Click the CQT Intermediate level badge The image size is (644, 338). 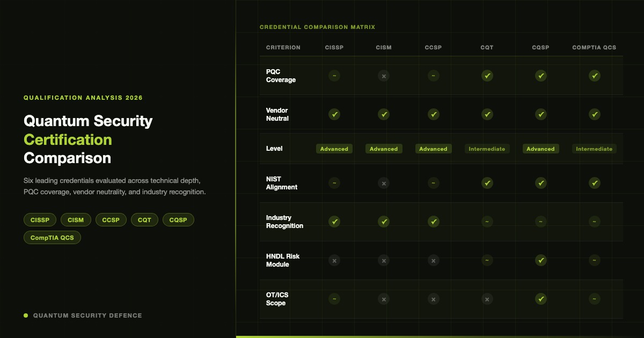487,149
